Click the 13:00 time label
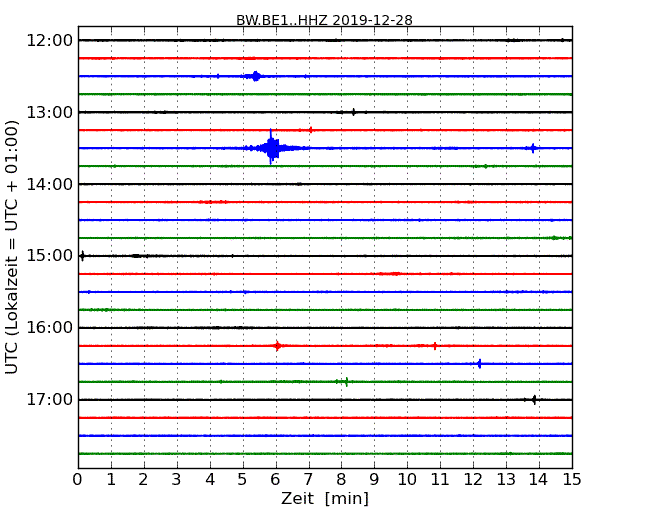Image resolution: width=650 pixels, height=520 pixels. (49, 112)
